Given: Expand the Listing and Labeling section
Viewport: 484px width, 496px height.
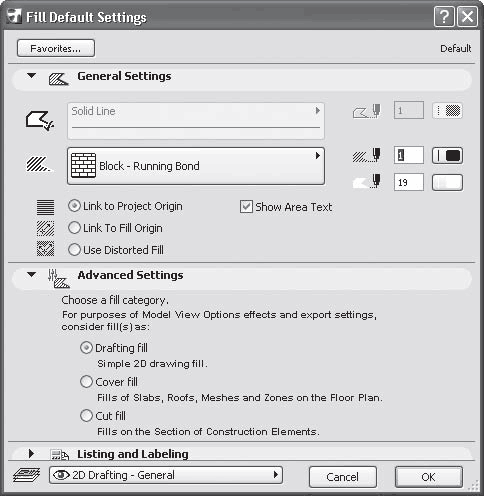Looking at the screenshot, I should pyautogui.click(x=31, y=454).
